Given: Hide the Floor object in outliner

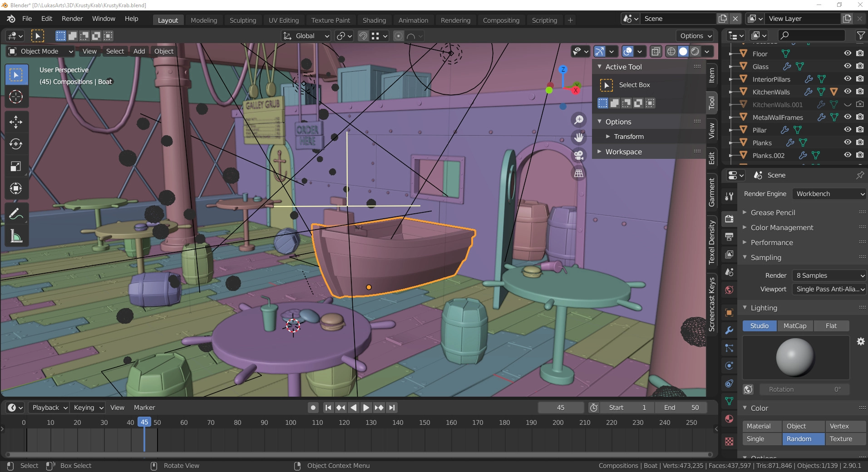Looking at the screenshot, I should pos(847,54).
